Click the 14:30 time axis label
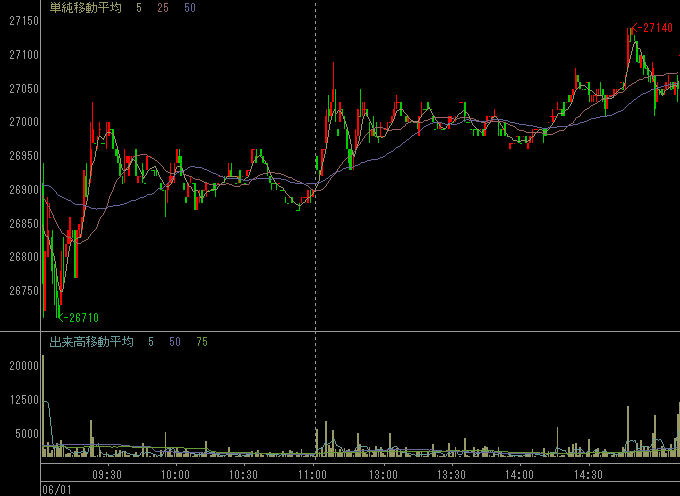This screenshot has height=496, width=680. 590,475
